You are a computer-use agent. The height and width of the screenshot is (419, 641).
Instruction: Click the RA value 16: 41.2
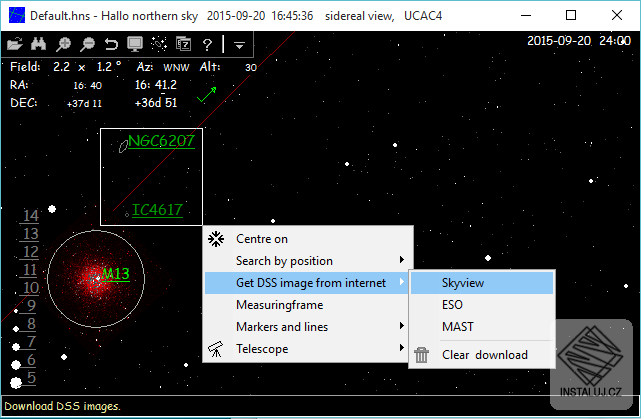click(156, 85)
